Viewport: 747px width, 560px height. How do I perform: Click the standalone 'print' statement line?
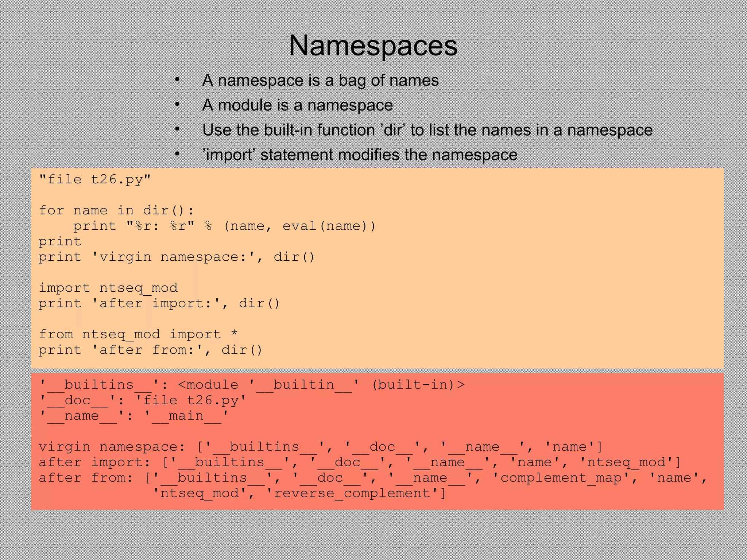point(60,242)
